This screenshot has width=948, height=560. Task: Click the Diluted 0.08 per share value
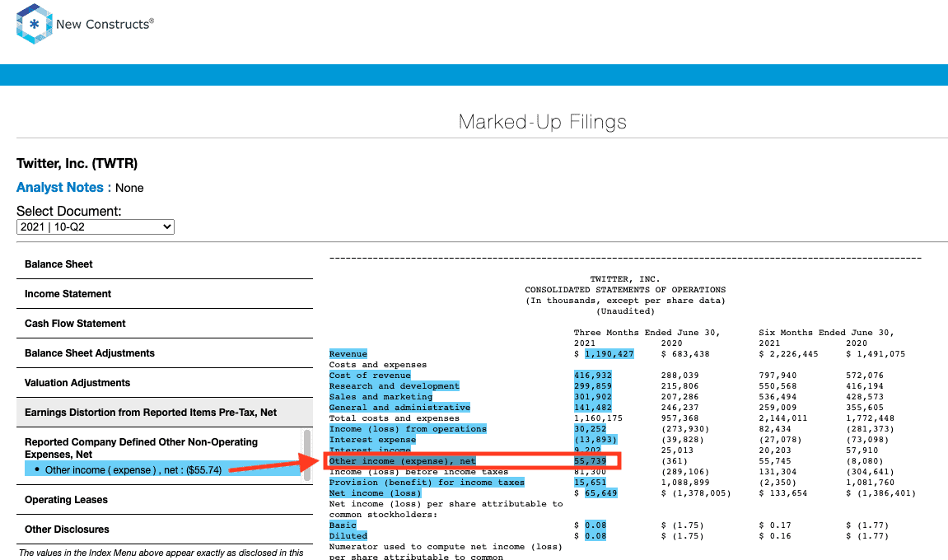(595, 536)
